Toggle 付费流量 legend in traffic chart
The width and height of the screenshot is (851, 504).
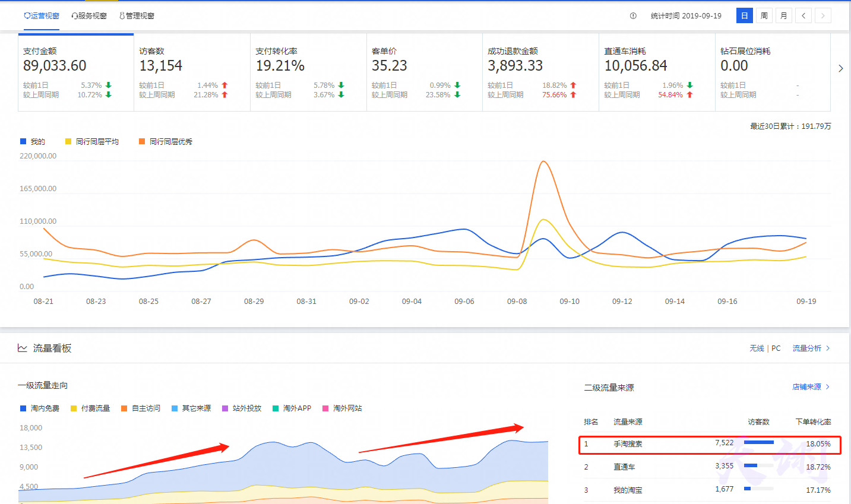tap(90, 408)
